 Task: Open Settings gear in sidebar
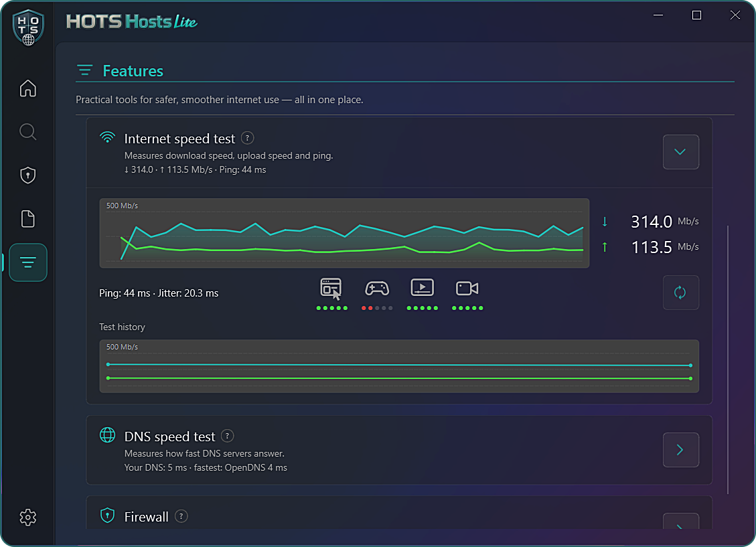(x=28, y=517)
